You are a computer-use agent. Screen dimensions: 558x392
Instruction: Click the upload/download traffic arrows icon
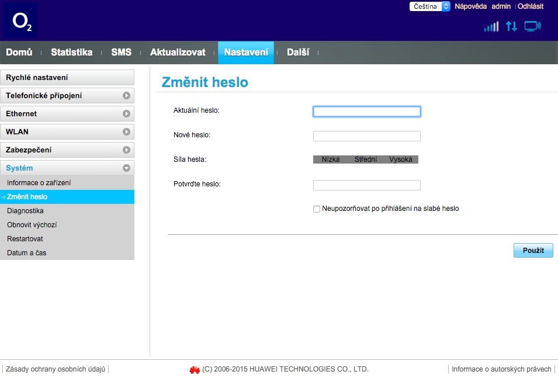pos(511,26)
